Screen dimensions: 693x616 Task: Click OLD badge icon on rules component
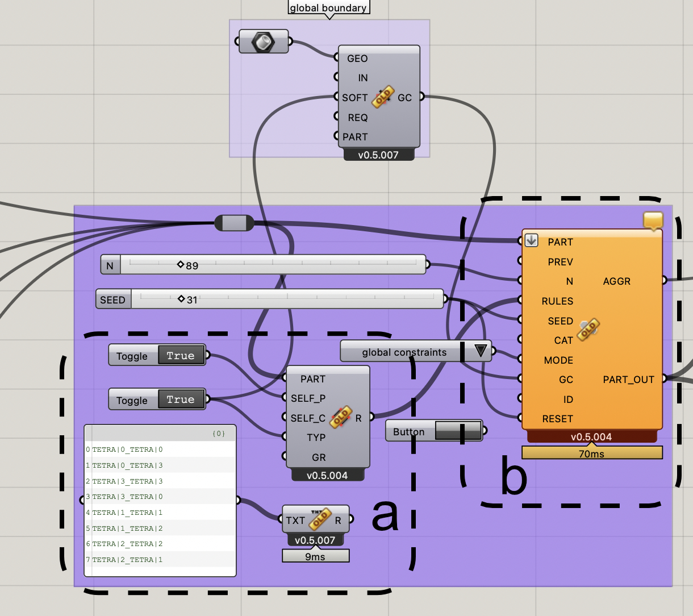click(341, 418)
